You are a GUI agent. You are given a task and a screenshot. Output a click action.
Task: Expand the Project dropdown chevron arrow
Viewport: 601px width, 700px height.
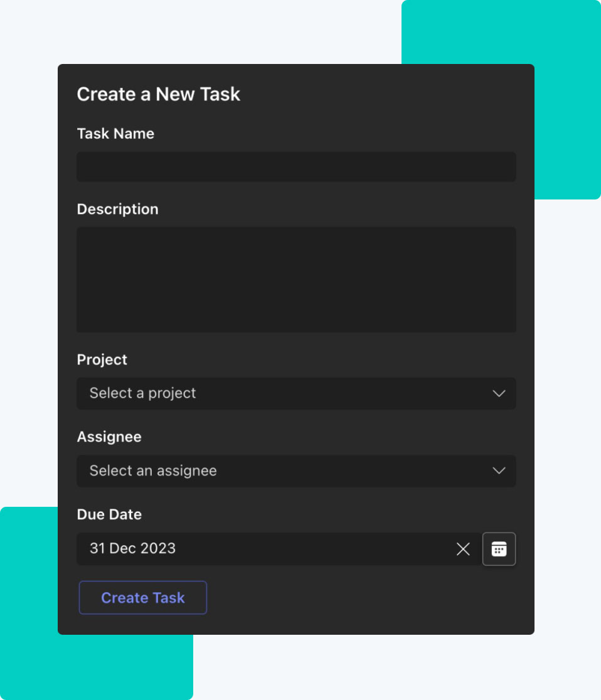point(499,393)
